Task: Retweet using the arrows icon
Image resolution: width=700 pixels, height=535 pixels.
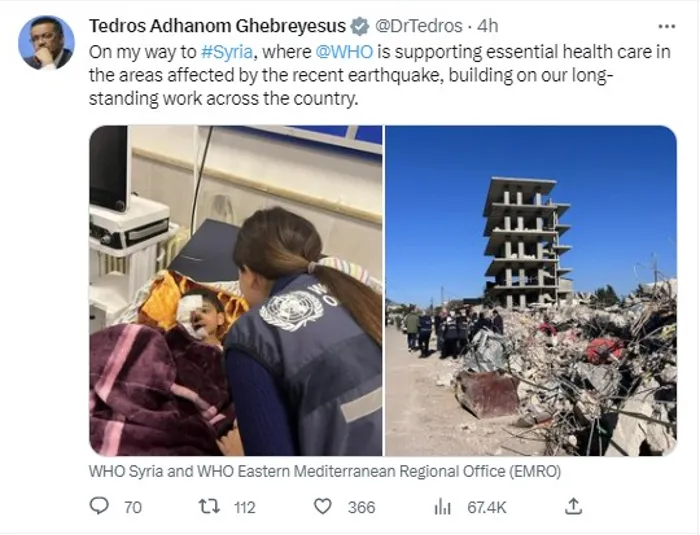Action: [209, 506]
